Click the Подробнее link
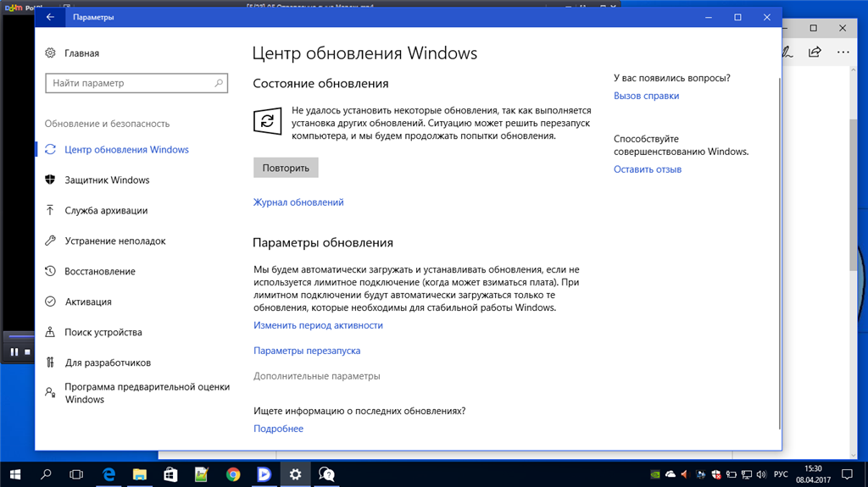868x487 pixels. point(278,429)
